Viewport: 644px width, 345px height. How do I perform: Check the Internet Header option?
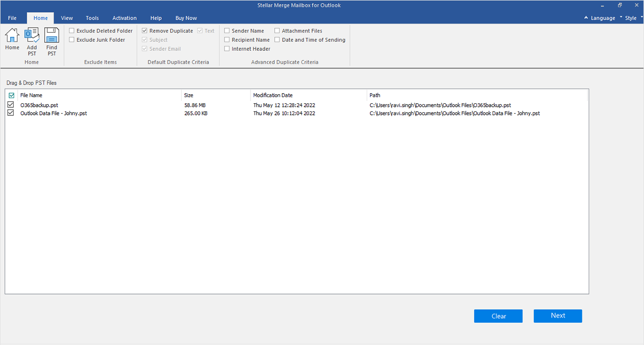tap(227, 49)
